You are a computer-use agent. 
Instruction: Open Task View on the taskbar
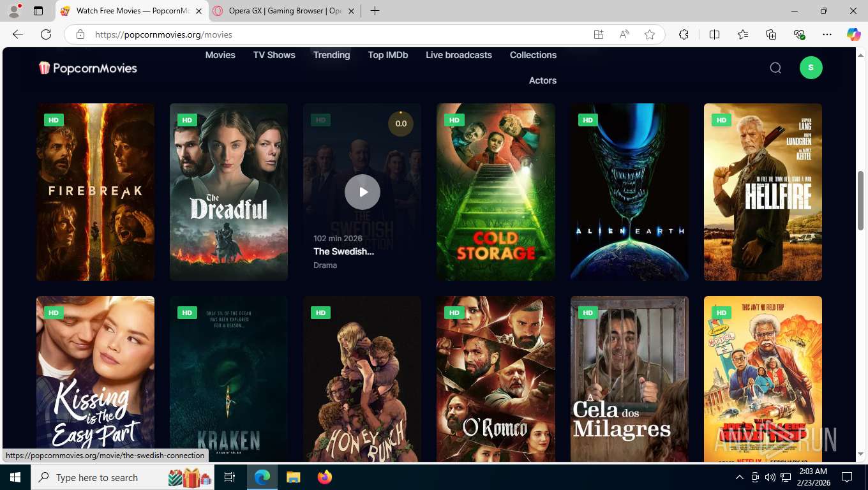click(230, 477)
